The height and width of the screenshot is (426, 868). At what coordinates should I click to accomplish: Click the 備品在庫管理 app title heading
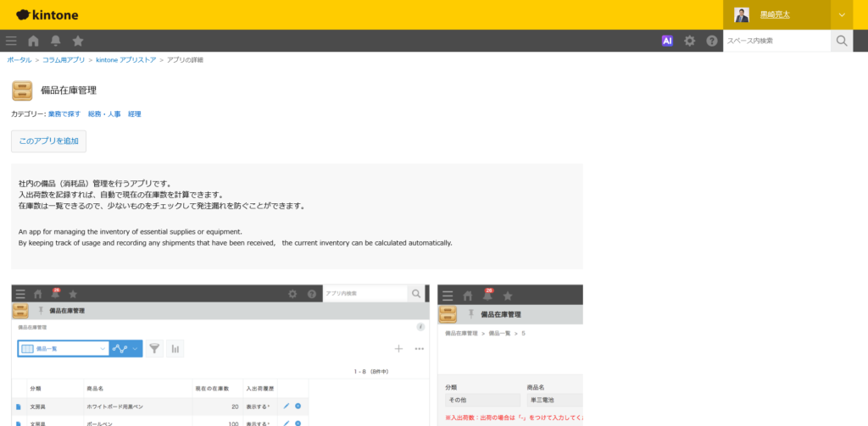(69, 90)
